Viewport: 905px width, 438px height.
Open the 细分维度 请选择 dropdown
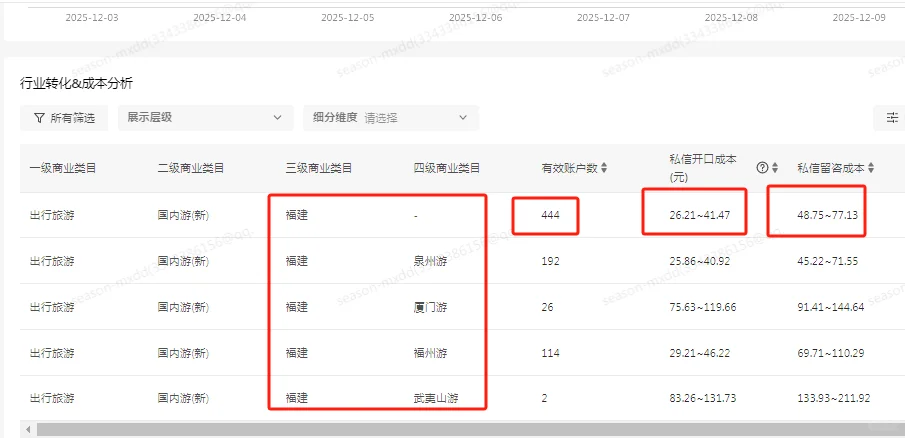391,118
